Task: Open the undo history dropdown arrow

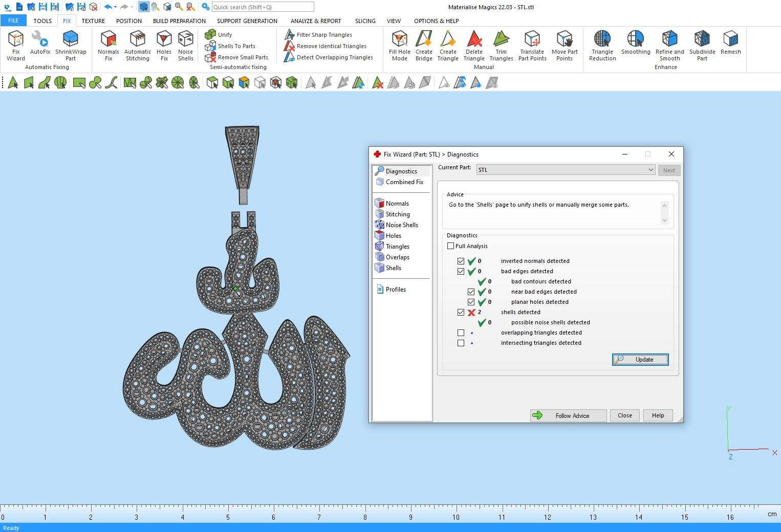Action: pyautogui.click(x=116, y=7)
